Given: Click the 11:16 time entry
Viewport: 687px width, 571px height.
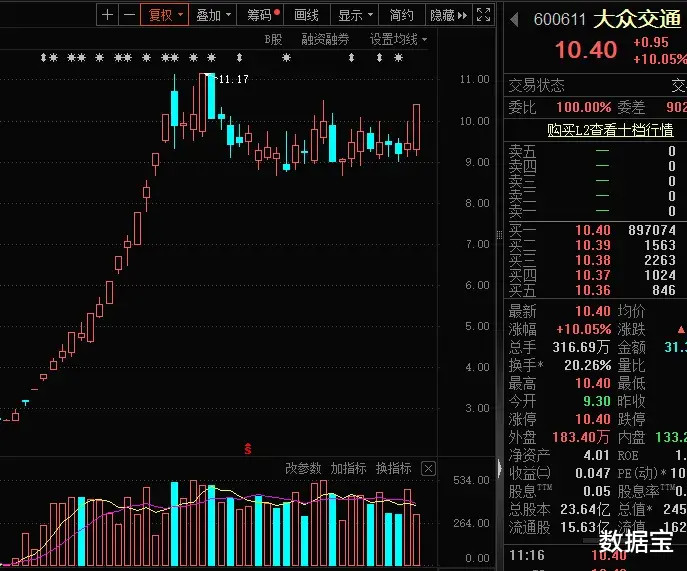Looking at the screenshot, I should coord(527,555).
